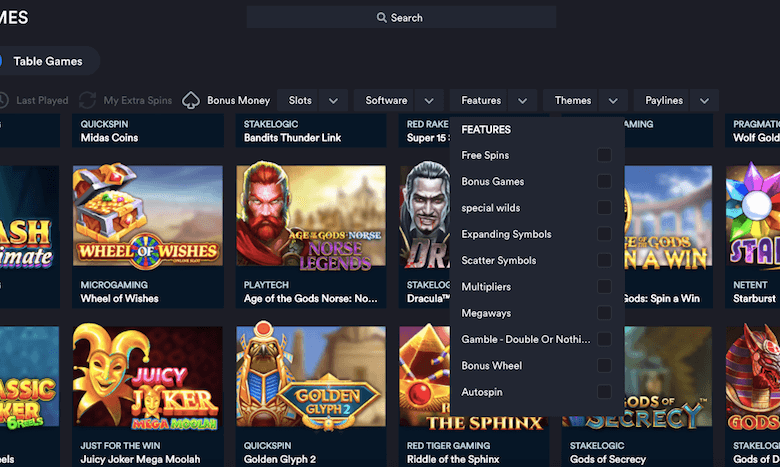Click the Paylines filter button
This screenshot has width=780, height=467.
pos(664,100)
